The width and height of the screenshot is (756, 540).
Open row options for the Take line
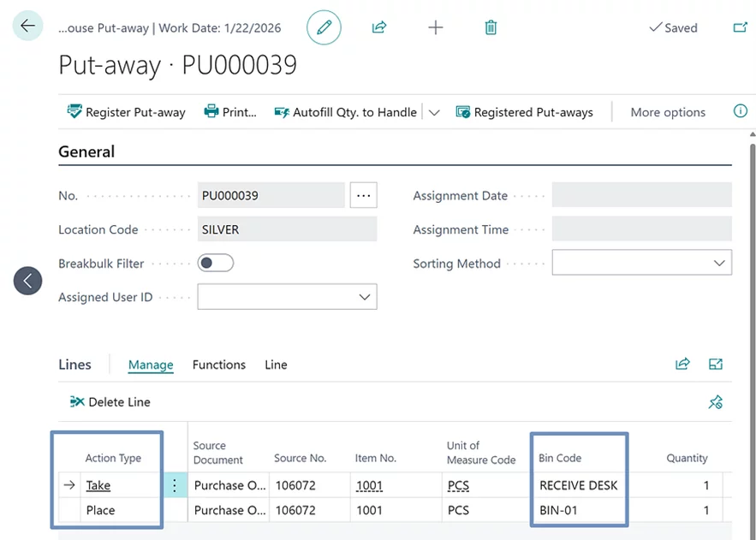175,485
